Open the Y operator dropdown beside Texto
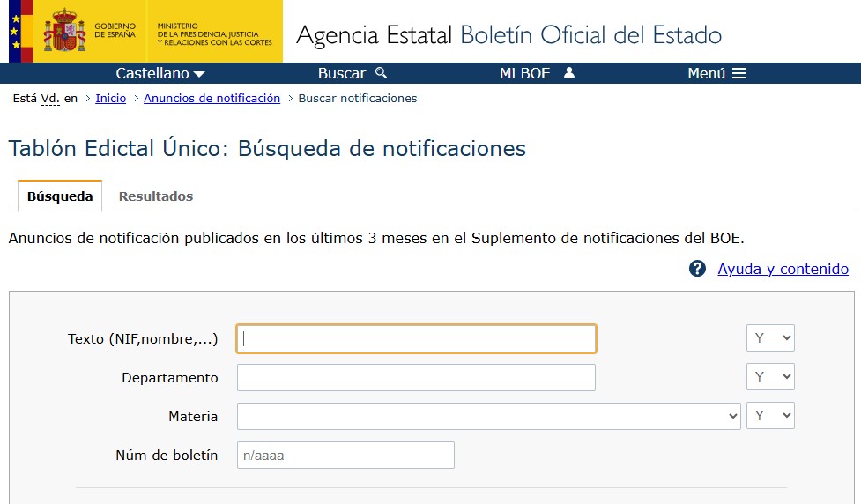Screen dimensions: 861x504 point(769,338)
